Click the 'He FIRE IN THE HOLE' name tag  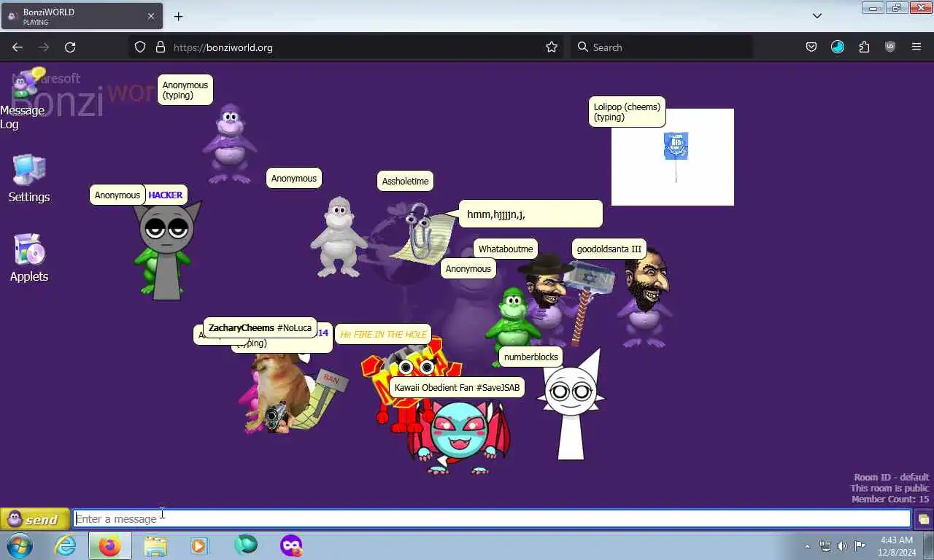(x=383, y=334)
